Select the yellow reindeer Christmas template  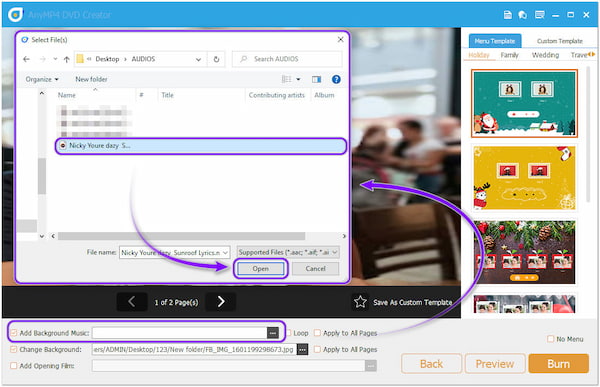point(524,178)
